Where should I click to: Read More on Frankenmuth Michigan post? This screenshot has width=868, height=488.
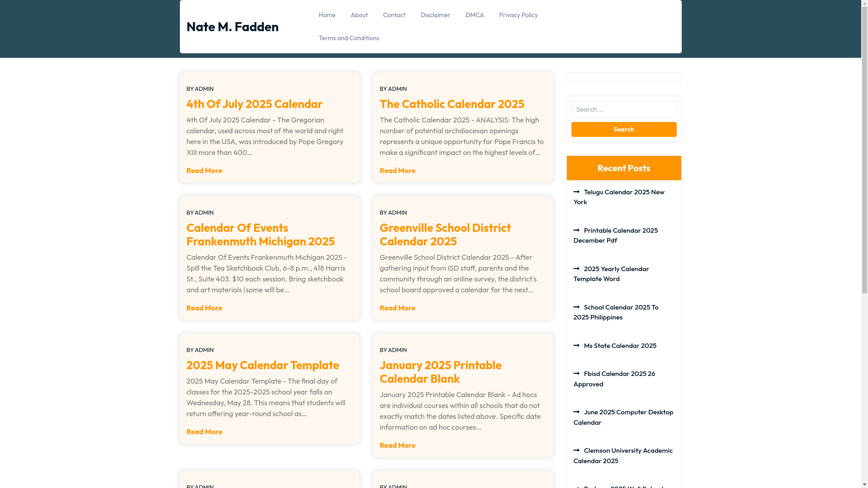tap(204, 308)
